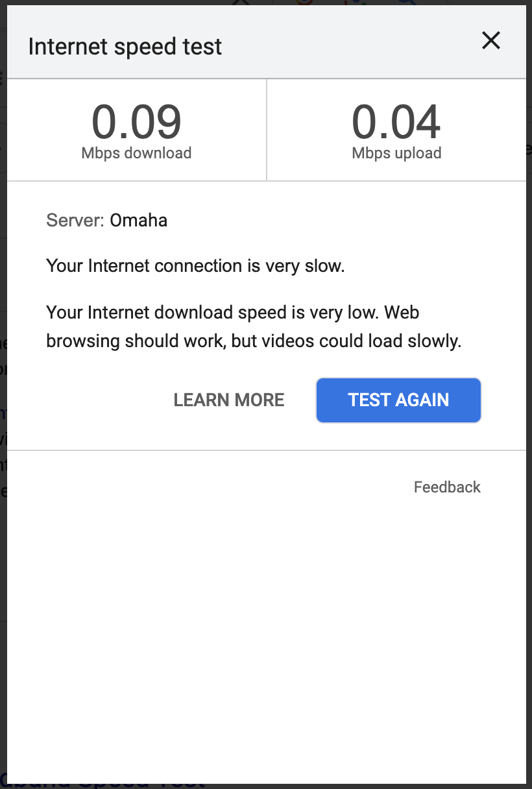This screenshot has width=532, height=789.
Task: Click "Your Internet connection is very slow" message
Action: (195, 266)
